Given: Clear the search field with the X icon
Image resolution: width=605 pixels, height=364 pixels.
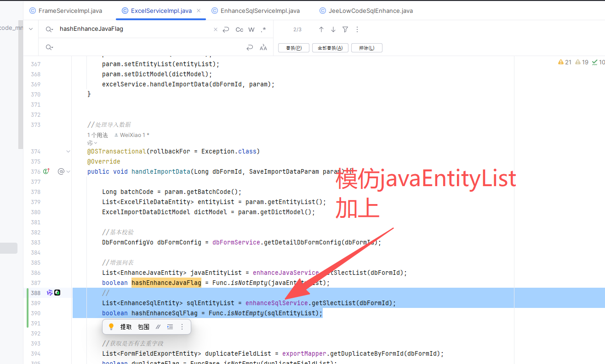Looking at the screenshot, I should [x=216, y=29].
